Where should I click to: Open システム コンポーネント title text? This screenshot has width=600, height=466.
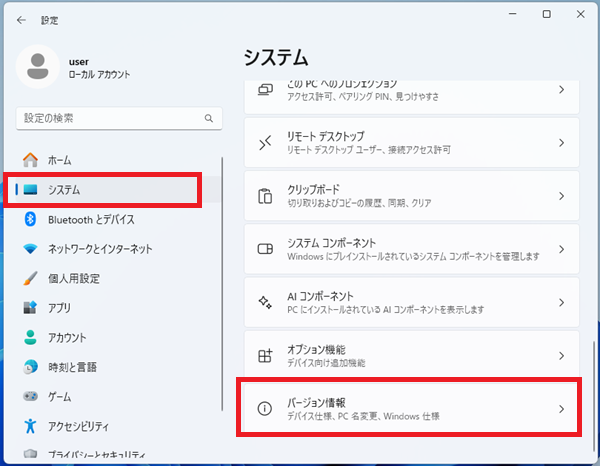pyautogui.click(x=331, y=243)
